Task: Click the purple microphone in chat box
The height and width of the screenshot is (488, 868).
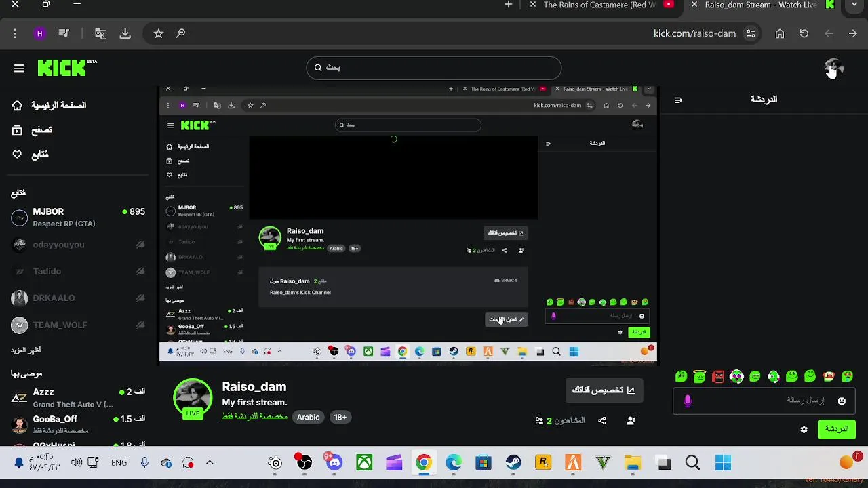Action: point(688,401)
